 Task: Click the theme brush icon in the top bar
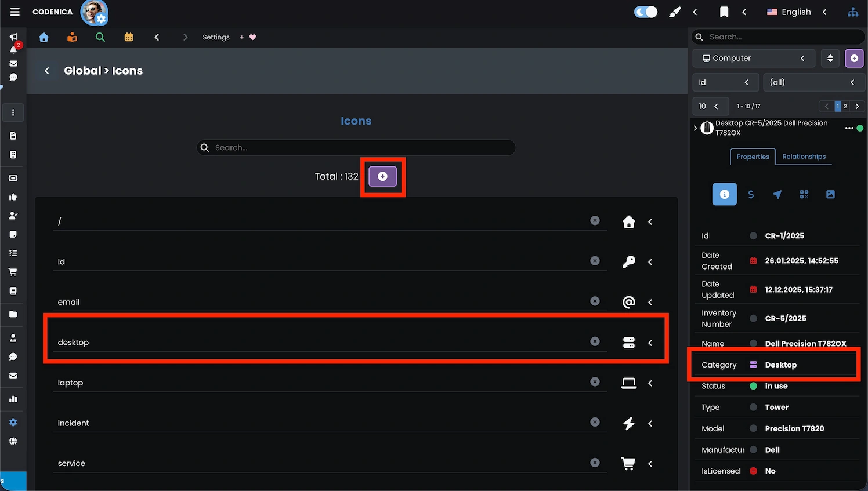coord(674,12)
